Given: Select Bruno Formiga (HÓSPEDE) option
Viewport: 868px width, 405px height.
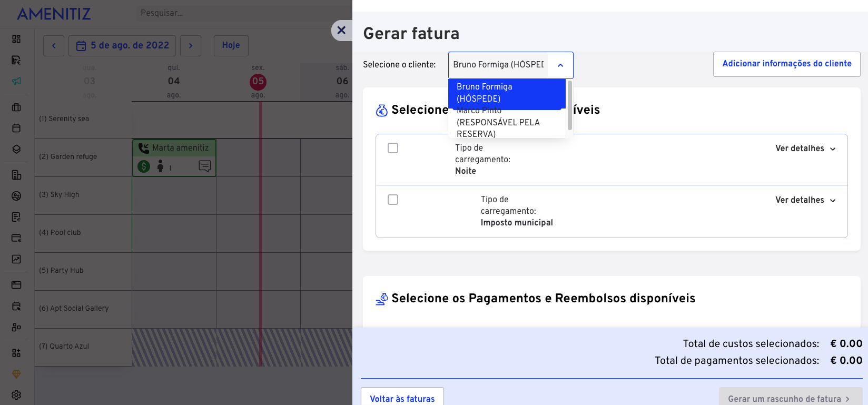Looking at the screenshot, I should 507,93.
